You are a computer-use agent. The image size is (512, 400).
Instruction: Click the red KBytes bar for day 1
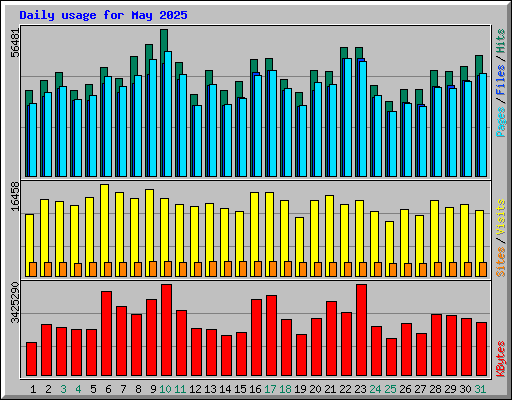pyautogui.click(x=31, y=359)
